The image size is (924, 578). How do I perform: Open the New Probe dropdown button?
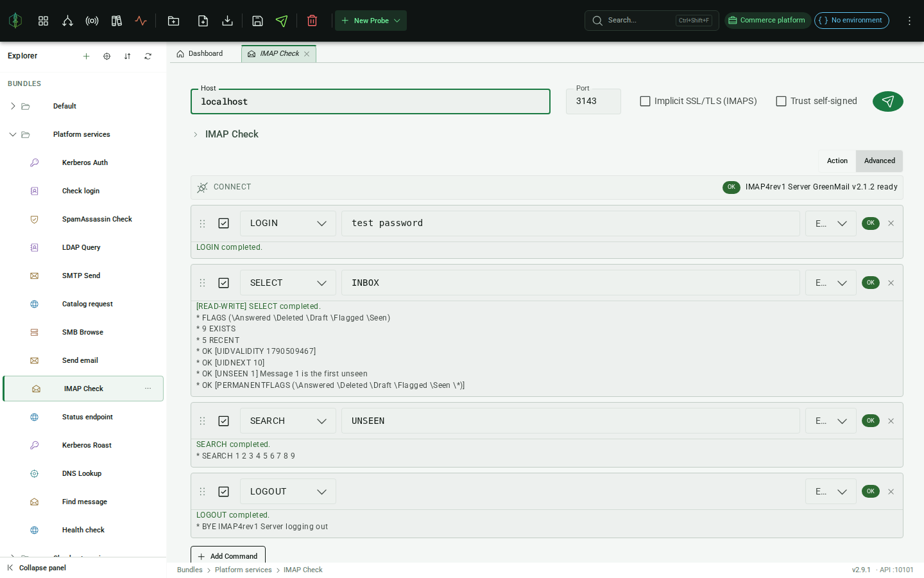click(371, 21)
